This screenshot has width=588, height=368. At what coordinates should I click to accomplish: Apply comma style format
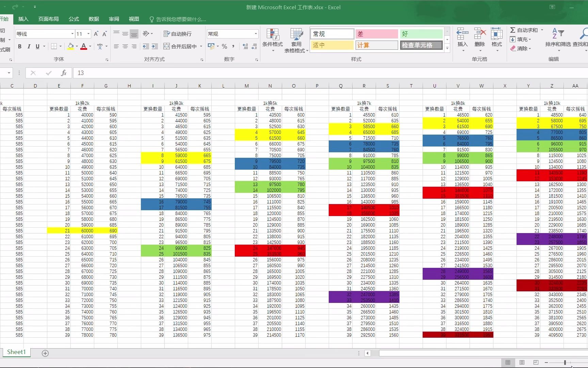click(x=233, y=46)
